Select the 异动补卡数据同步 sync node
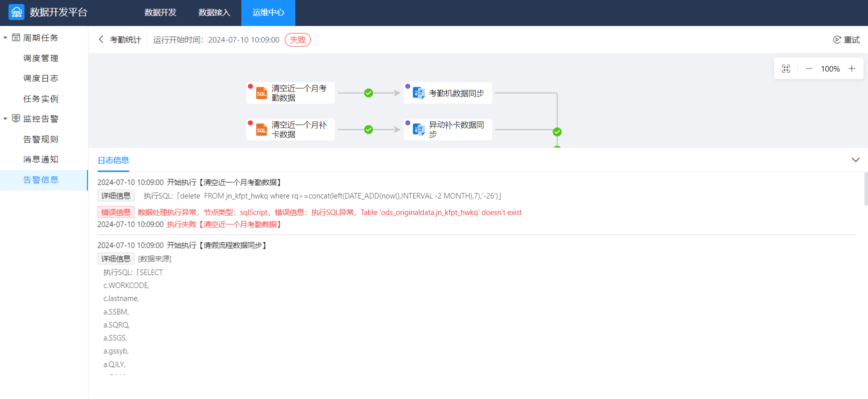The width and height of the screenshot is (868, 399). 448,130
